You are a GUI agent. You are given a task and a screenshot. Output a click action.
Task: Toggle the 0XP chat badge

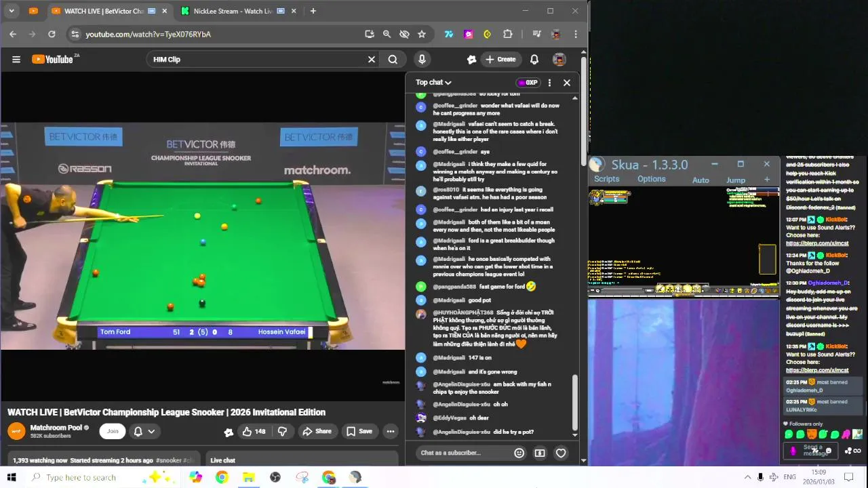(528, 83)
